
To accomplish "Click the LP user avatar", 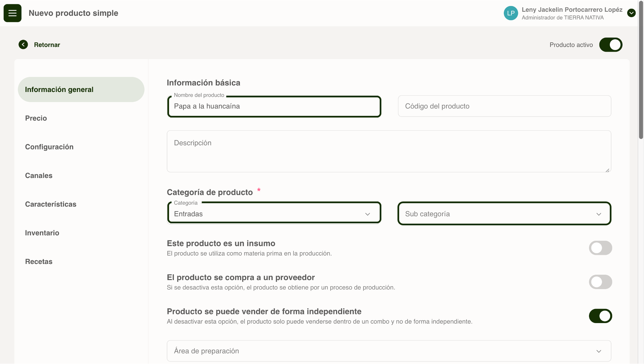I will tap(511, 13).
